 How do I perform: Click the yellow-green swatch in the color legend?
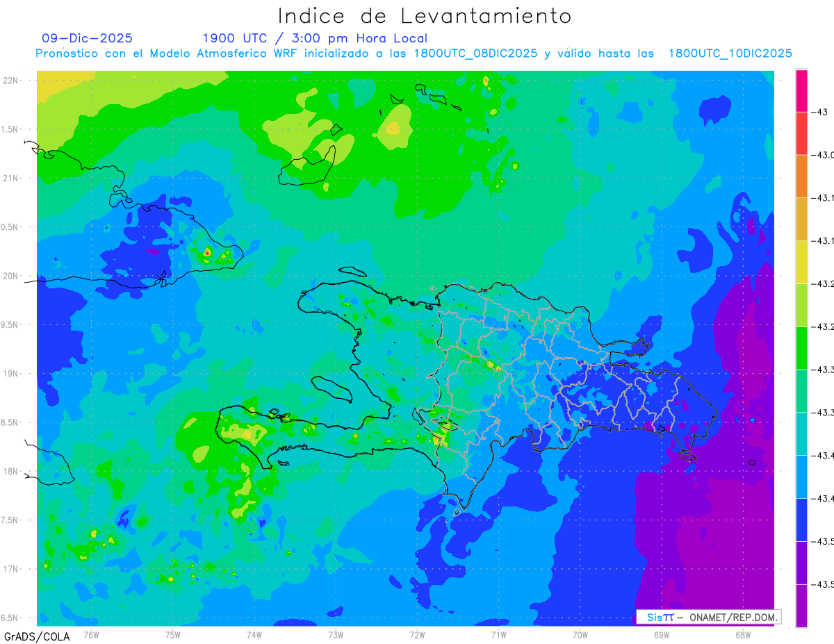(x=801, y=305)
